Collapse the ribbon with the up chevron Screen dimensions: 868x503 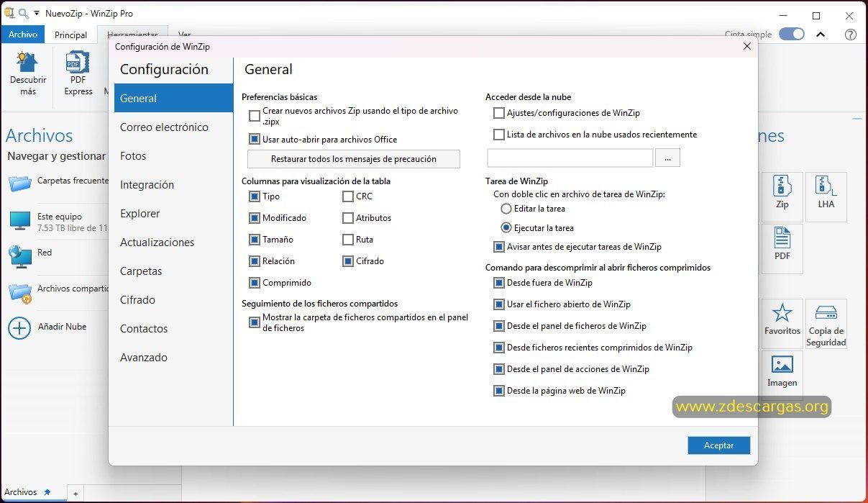click(x=821, y=34)
